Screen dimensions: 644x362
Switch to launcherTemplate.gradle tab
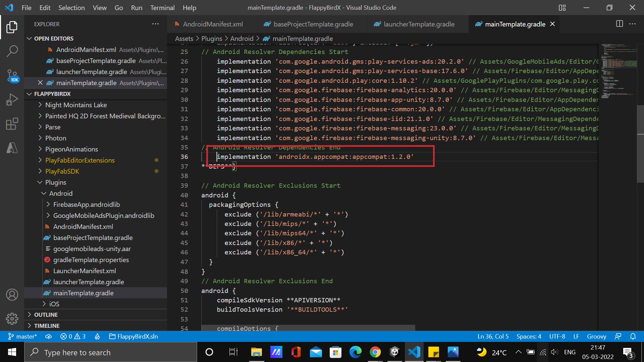(x=418, y=24)
